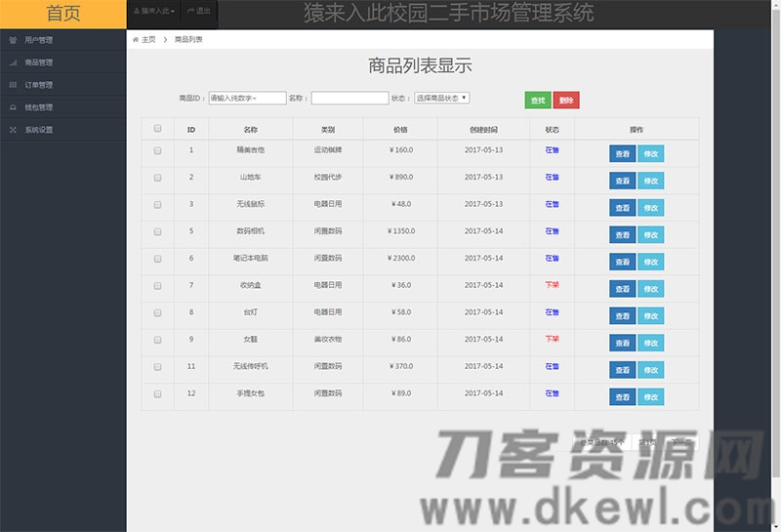The image size is (781, 532).
Task: Click 修改 button for 山地车
Action: 650,181
